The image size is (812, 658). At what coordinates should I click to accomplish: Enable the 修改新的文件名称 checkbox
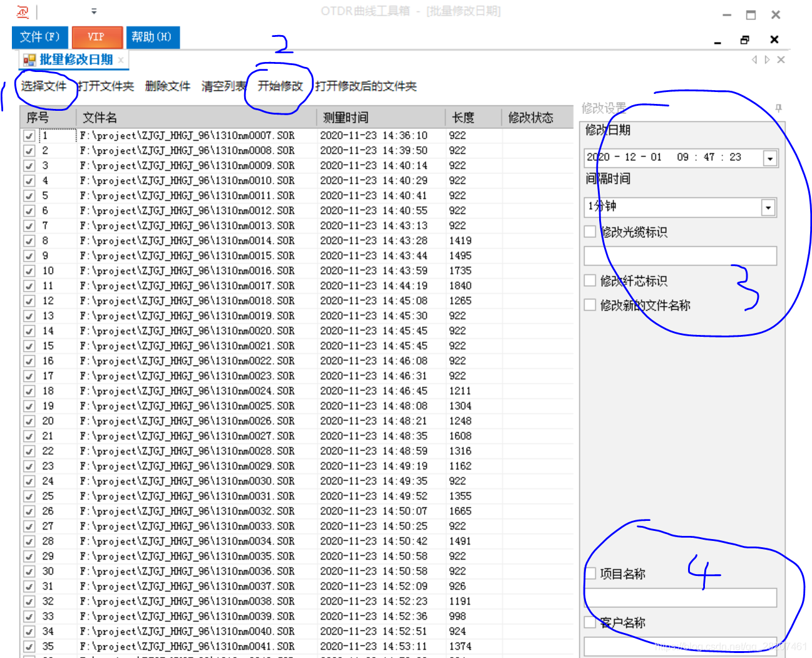tap(590, 305)
